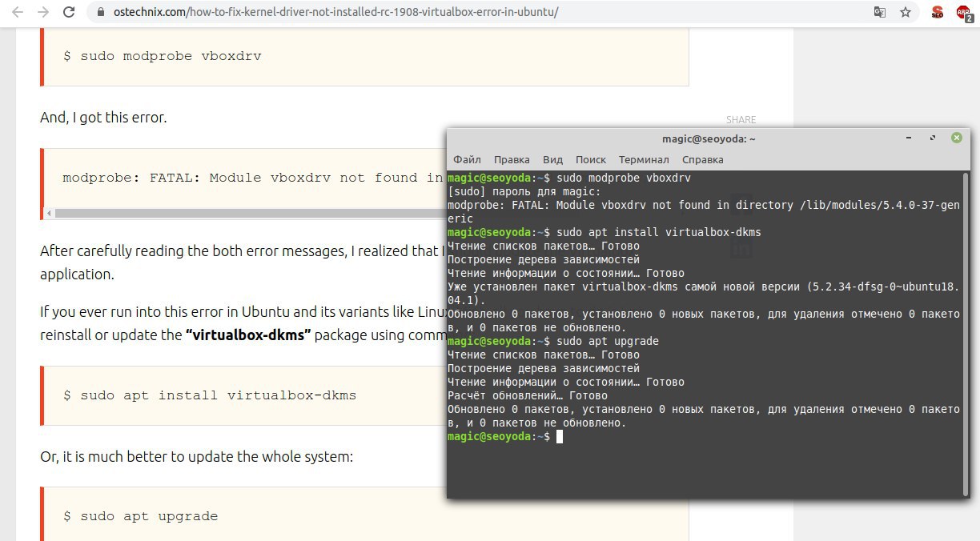Open the Вид menu in the terminal
980x541 pixels.
point(552,160)
